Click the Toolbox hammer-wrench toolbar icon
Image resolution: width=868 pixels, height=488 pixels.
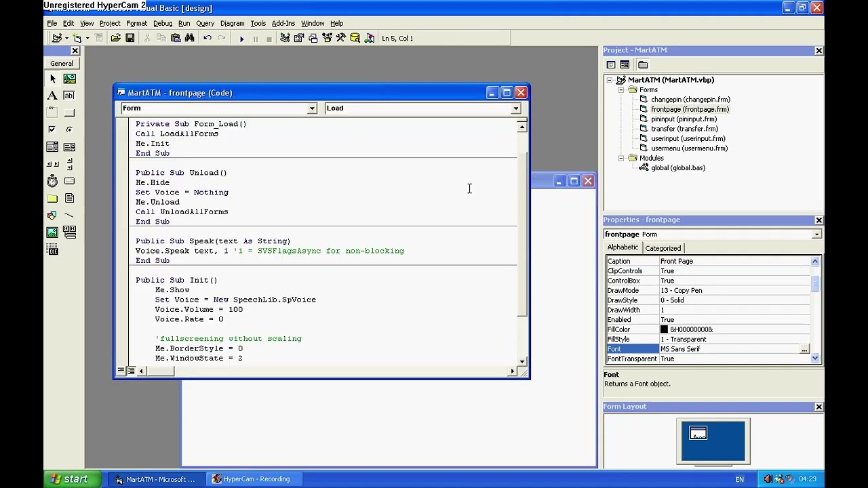[x=340, y=39]
